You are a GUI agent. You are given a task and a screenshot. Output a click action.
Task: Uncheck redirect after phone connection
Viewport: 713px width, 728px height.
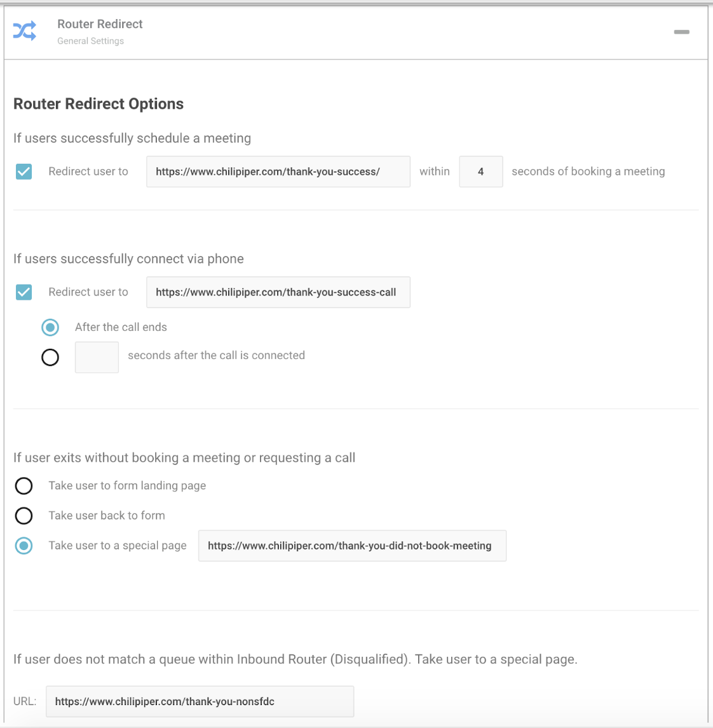click(24, 292)
